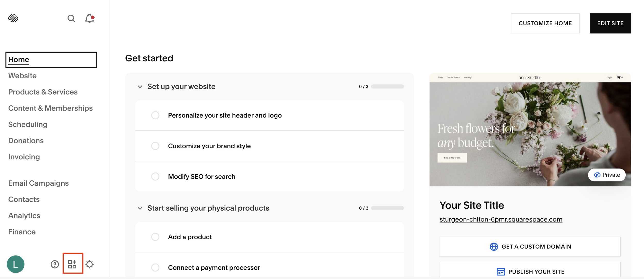Click the green account avatar

tap(16, 264)
